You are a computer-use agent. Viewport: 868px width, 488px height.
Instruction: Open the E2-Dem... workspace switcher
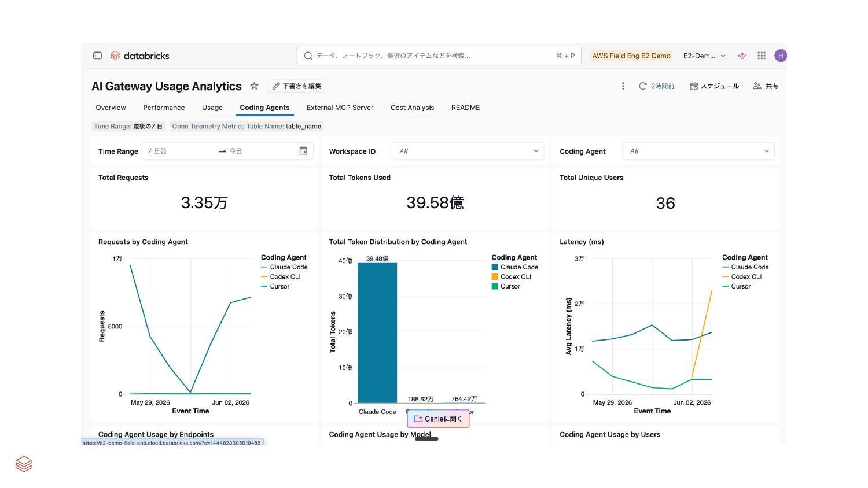[x=704, y=56]
